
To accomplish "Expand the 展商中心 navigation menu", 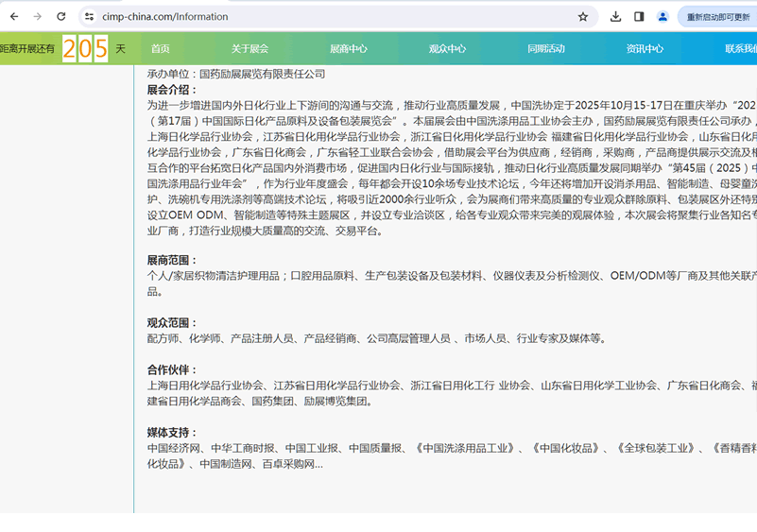I will click(x=348, y=49).
